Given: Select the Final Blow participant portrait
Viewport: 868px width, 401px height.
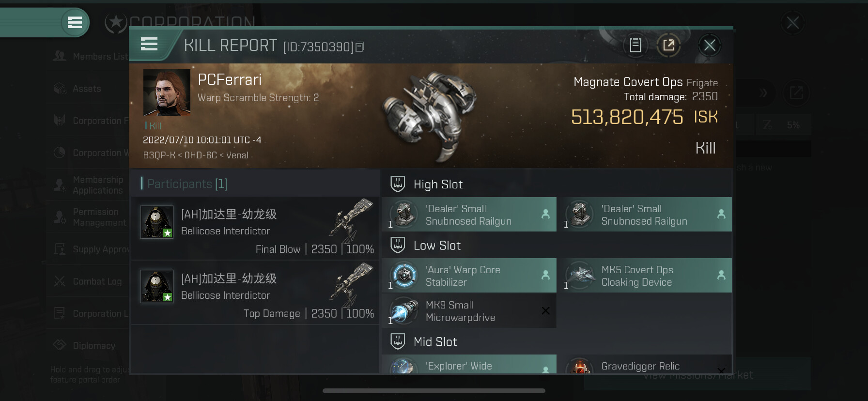Looking at the screenshot, I should coord(157,222).
